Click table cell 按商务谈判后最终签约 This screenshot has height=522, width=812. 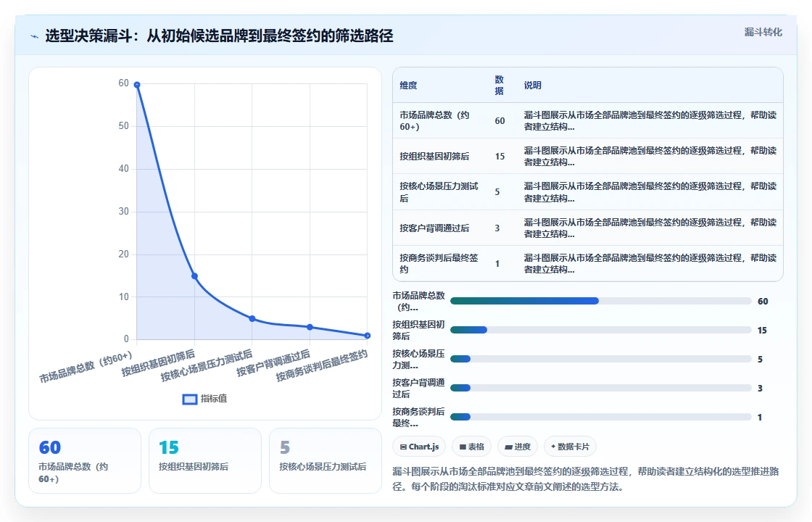tap(439, 264)
